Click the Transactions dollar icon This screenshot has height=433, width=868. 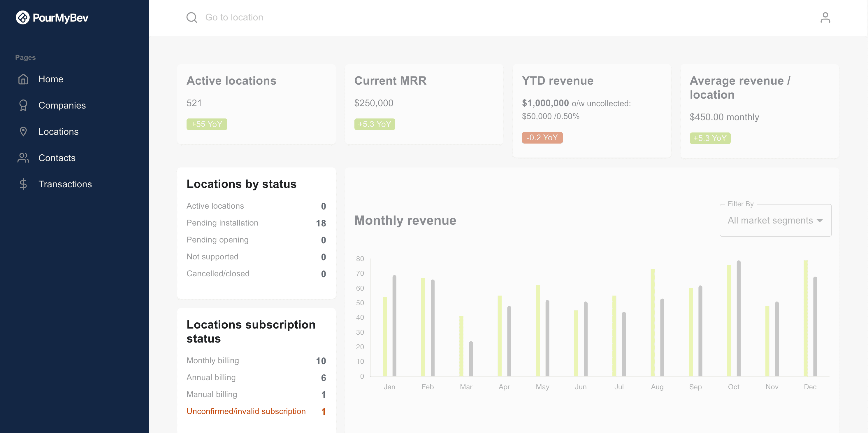[23, 184]
